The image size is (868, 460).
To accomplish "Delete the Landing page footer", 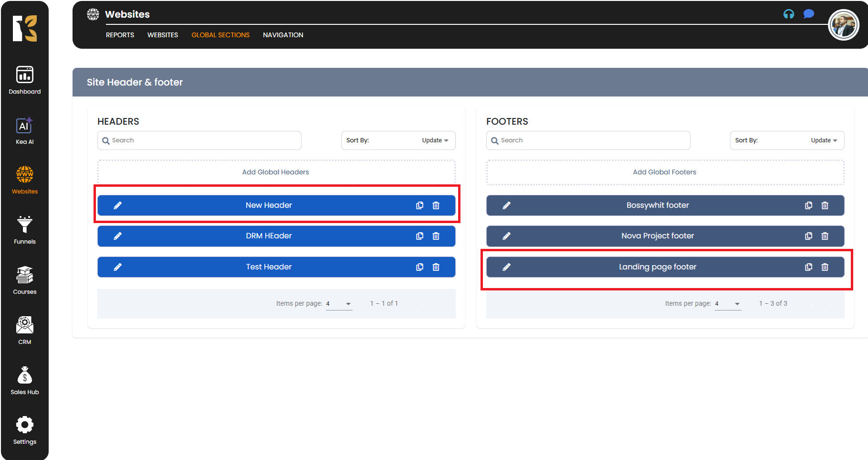I will point(825,267).
